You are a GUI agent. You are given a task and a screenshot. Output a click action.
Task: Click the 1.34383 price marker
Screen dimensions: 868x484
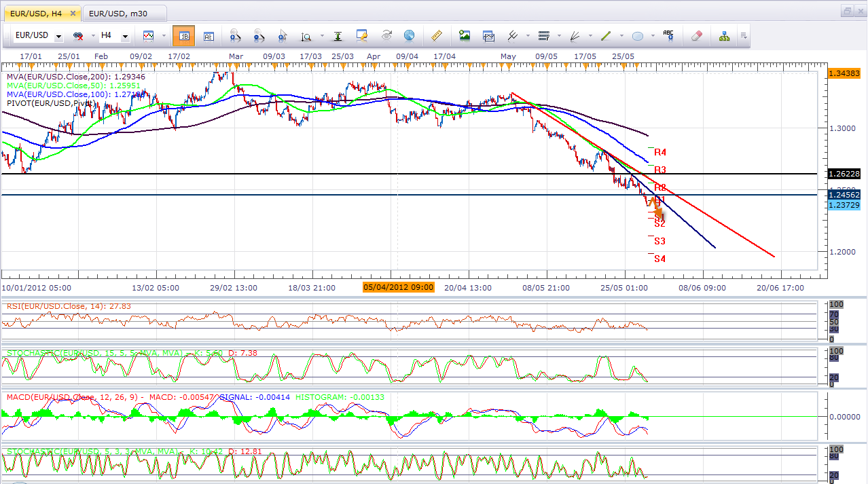pyautogui.click(x=845, y=73)
